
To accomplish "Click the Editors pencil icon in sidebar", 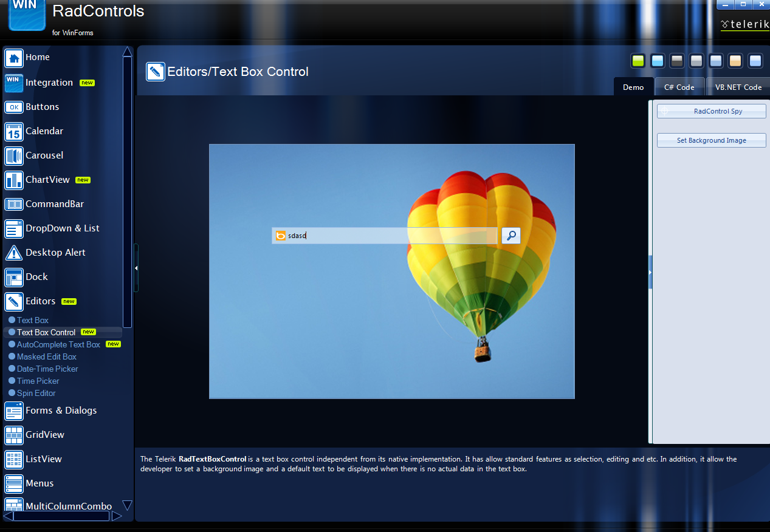I will [x=14, y=301].
